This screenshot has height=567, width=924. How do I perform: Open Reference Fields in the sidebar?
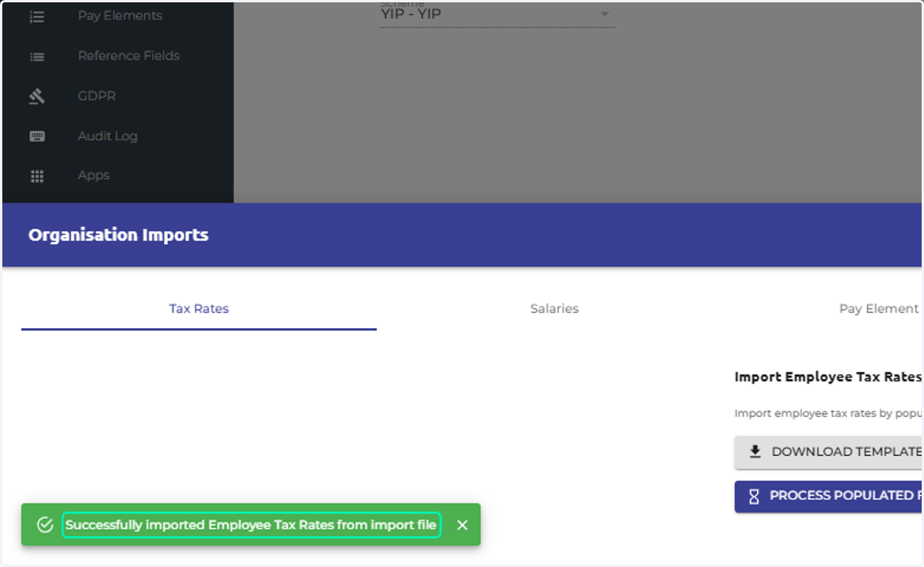coord(129,55)
